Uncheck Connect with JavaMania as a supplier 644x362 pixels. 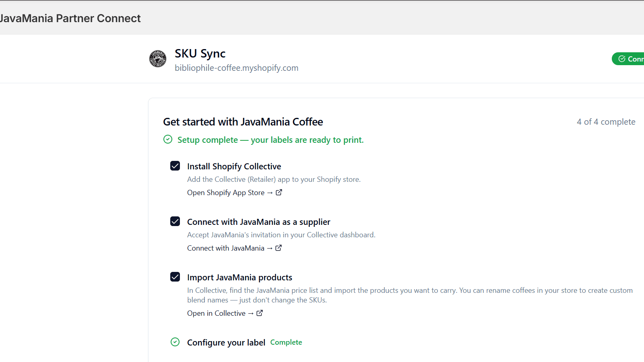(175, 221)
